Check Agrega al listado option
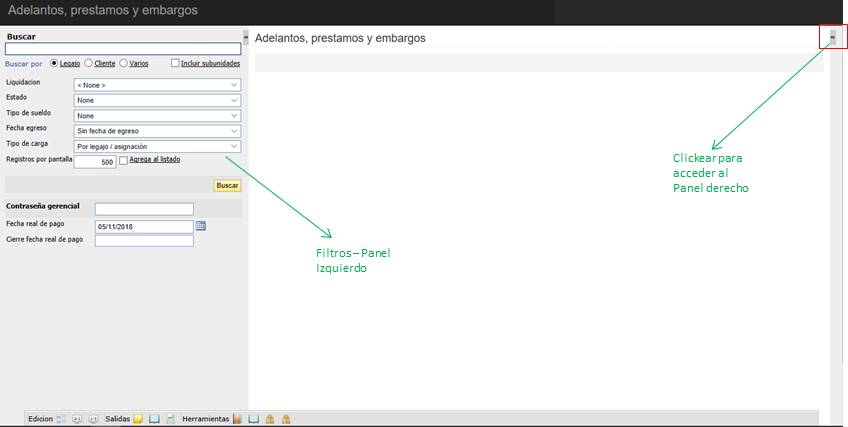The width and height of the screenshot is (848, 427). pos(123,160)
